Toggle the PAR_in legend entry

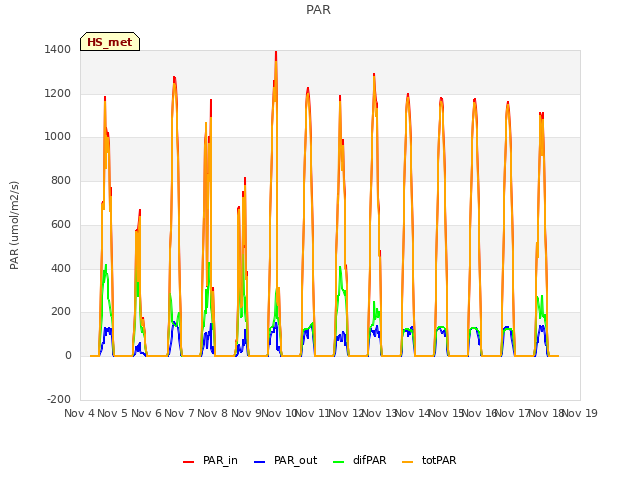[x=210, y=460]
